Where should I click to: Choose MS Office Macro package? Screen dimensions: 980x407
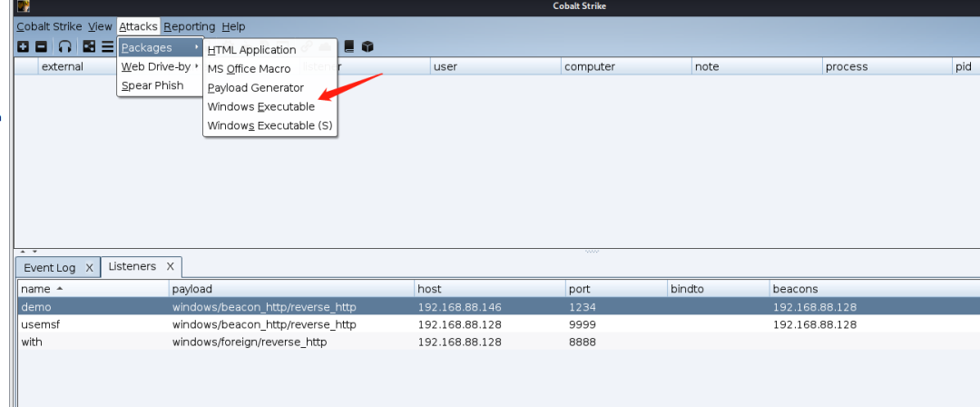tap(270, 69)
